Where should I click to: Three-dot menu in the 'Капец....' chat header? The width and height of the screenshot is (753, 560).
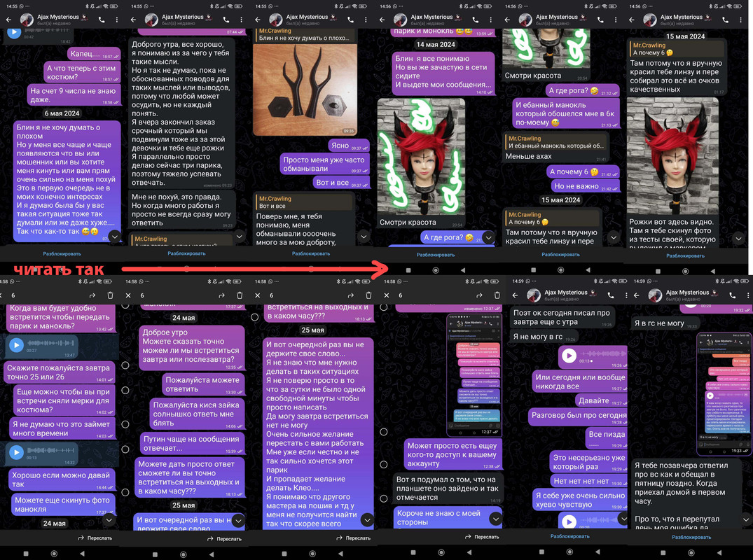tap(117, 20)
